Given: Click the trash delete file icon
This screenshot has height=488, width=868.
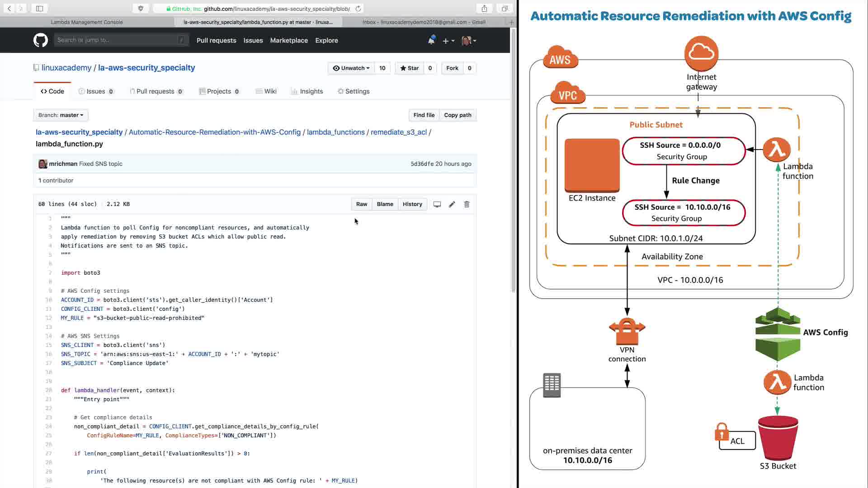Looking at the screenshot, I should pos(467,204).
